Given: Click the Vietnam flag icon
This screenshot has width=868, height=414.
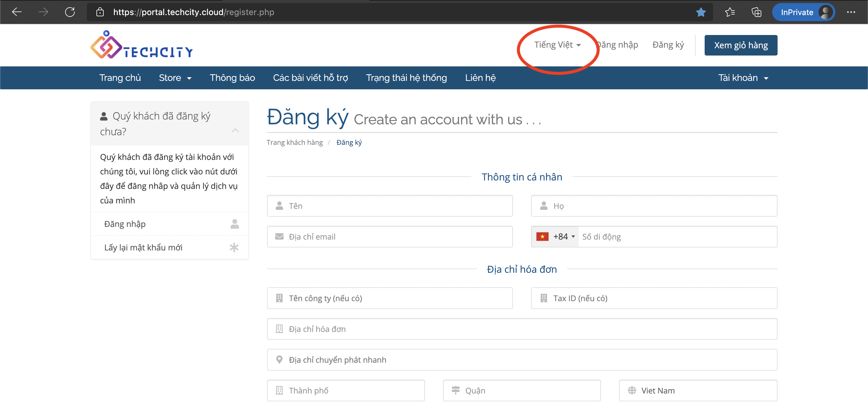Looking at the screenshot, I should (542, 237).
